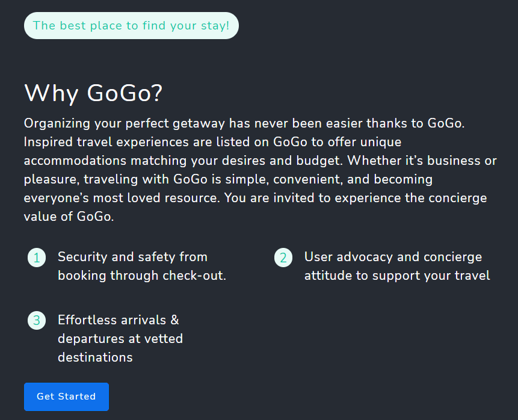The image size is (518, 420).
Task: Select the number 3 circle badge
Action: click(x=37, y=321)
